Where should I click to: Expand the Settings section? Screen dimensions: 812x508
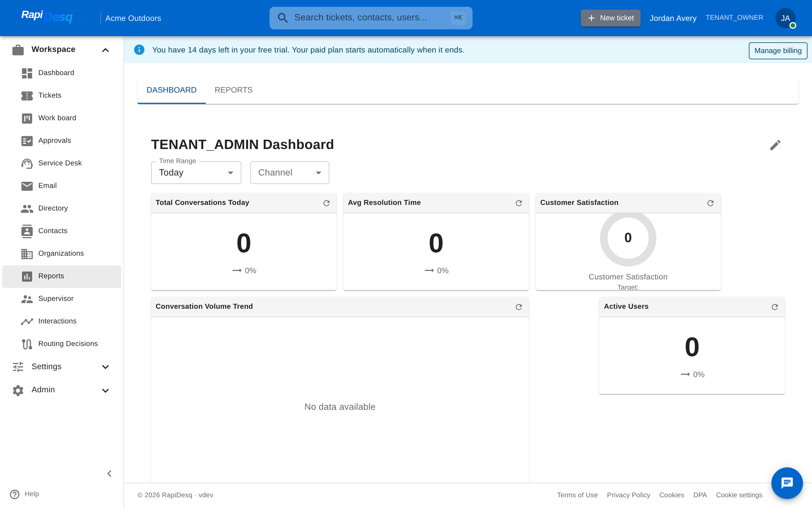coord(62,367)
